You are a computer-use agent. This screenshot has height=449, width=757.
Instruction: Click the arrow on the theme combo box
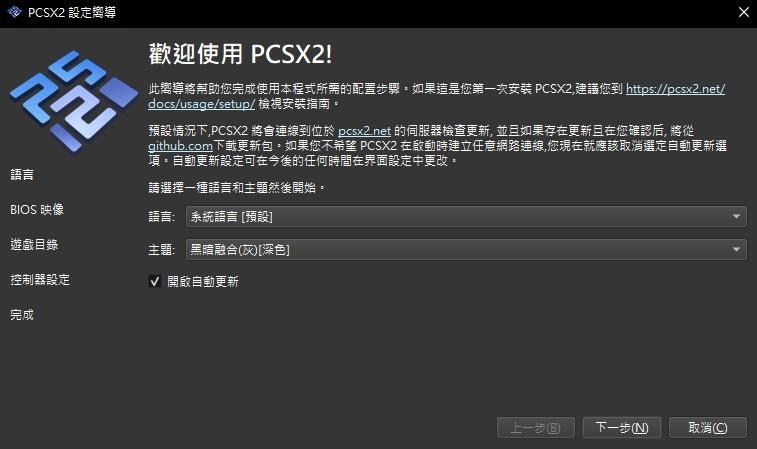point(736,250)
